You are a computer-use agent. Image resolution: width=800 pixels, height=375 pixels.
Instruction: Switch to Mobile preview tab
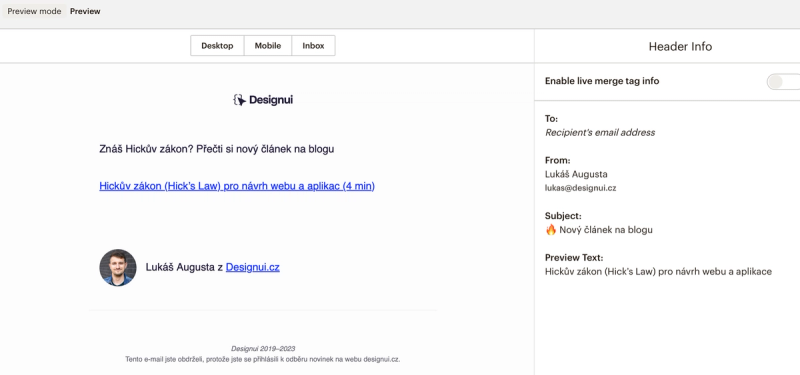(268, 45)
